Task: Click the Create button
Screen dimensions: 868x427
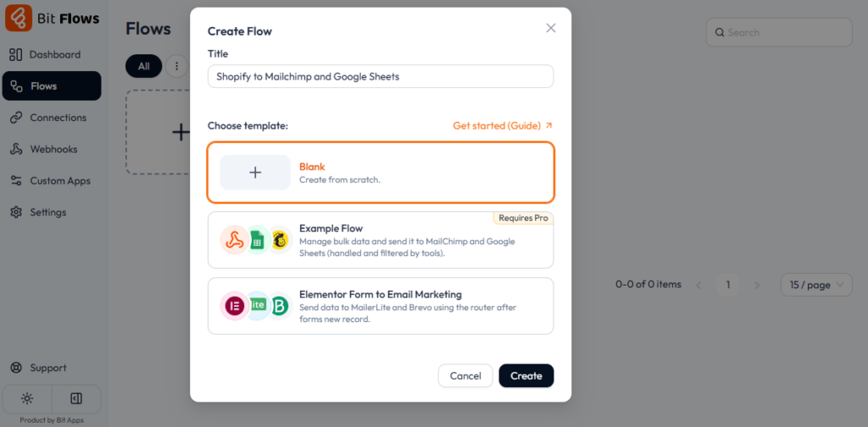Action: (x=526, y=375)
